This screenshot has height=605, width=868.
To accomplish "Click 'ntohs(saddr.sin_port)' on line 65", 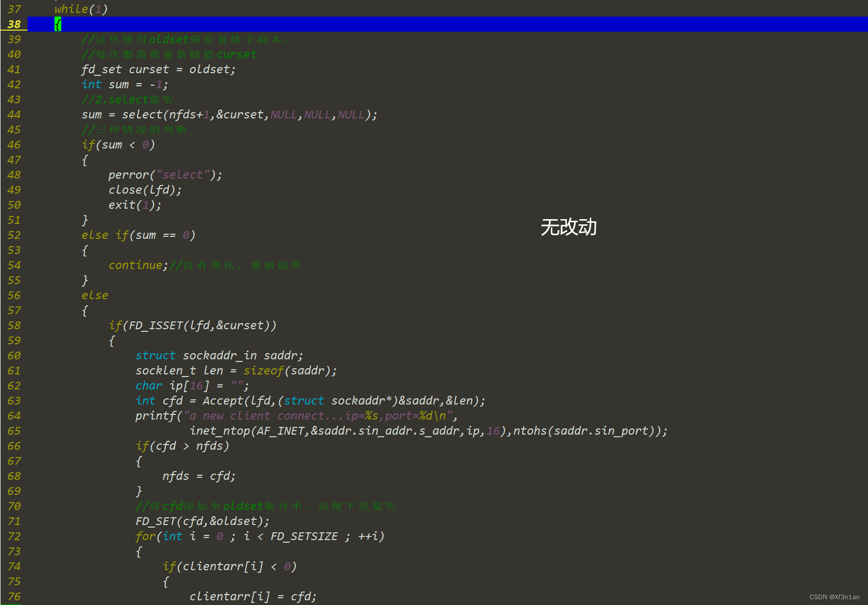I will [x=586, y=431].
